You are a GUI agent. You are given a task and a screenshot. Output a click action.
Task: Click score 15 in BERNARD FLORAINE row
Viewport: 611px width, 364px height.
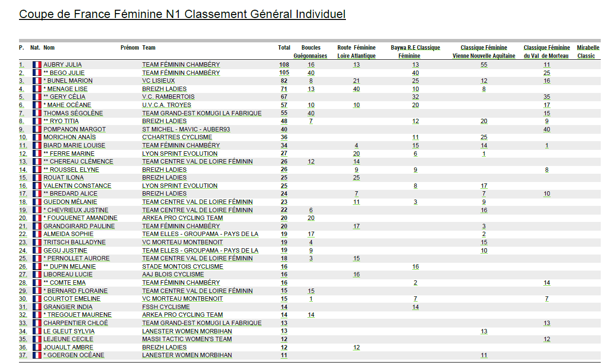(311, 291)
